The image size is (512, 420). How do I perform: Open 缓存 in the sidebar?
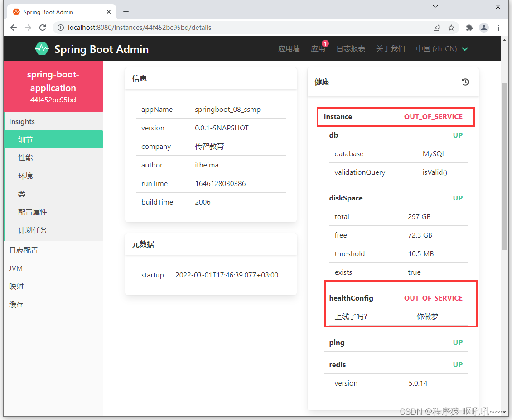53,304
